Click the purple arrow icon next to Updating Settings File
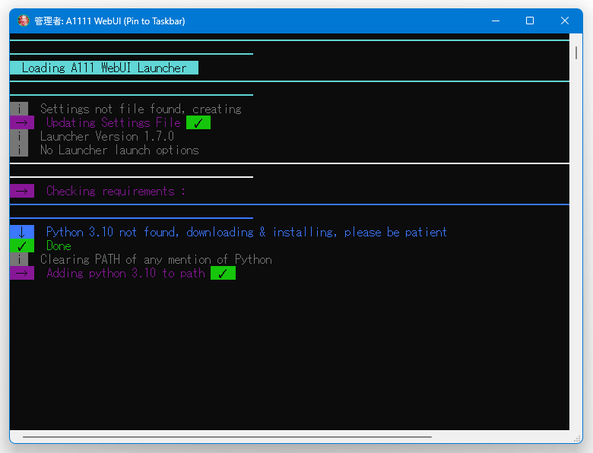The width and height of the screenshot is (593, 453). coord(22,123)
